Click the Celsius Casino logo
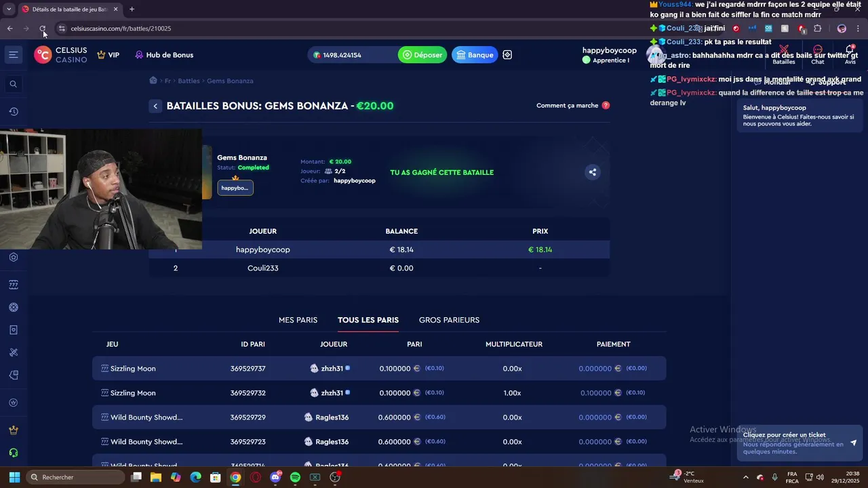 click(x=61, y=55)
